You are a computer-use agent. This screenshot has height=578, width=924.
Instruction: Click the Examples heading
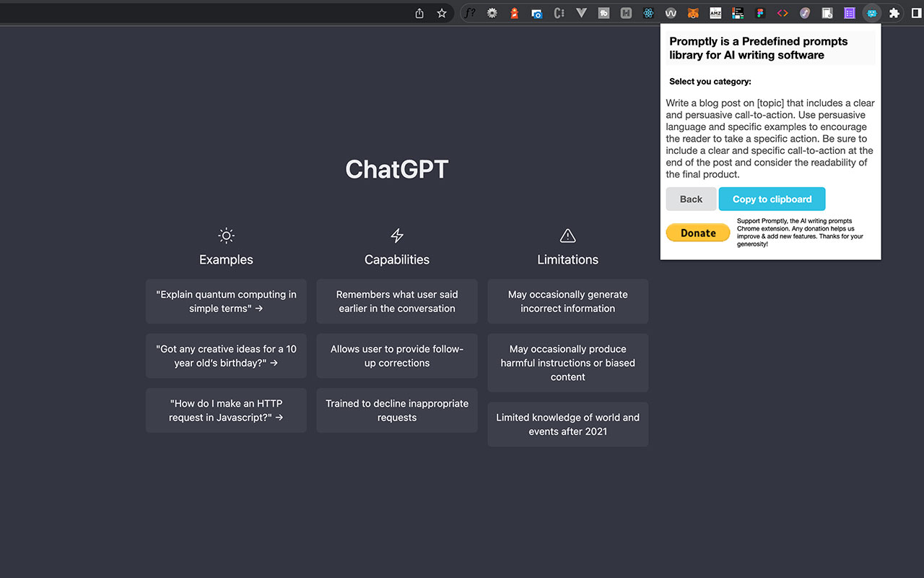[x=226, y=259]
